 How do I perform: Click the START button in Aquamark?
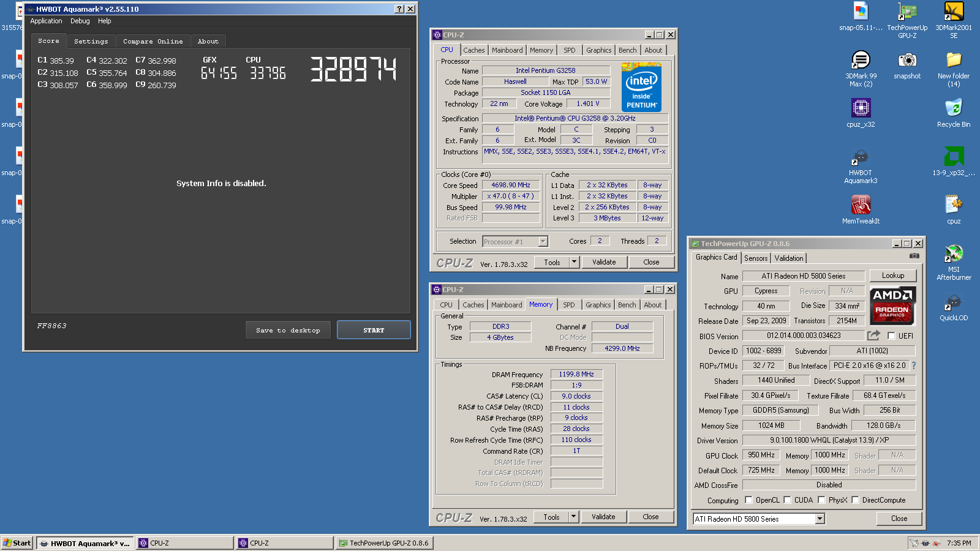point(374,330)
